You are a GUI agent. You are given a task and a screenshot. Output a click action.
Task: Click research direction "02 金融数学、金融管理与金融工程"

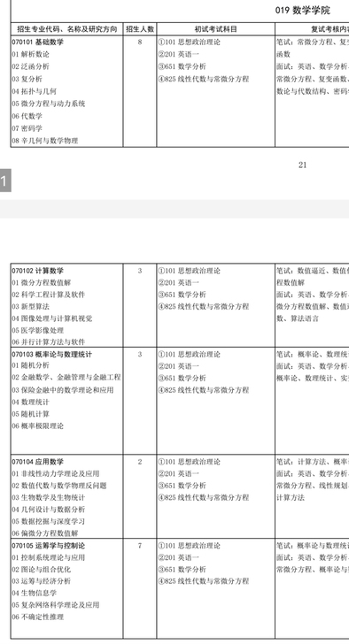[x=66, y=377]
